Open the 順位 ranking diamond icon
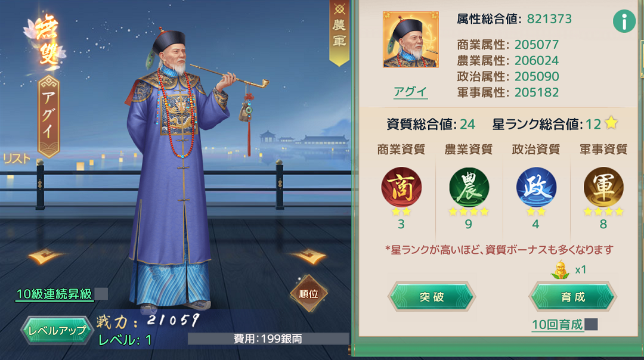This screenshot has width=644, height=360. tap(308, 293)
